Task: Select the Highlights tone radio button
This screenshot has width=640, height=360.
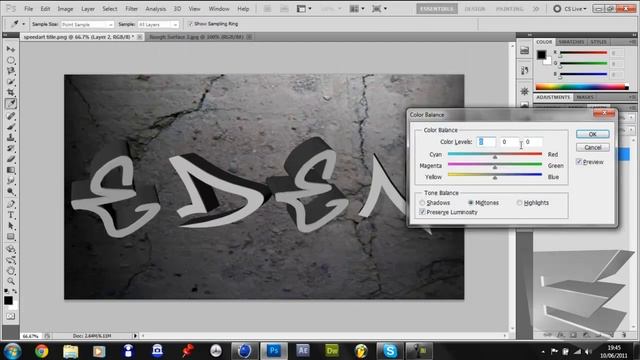Action: tap(519, 202)
